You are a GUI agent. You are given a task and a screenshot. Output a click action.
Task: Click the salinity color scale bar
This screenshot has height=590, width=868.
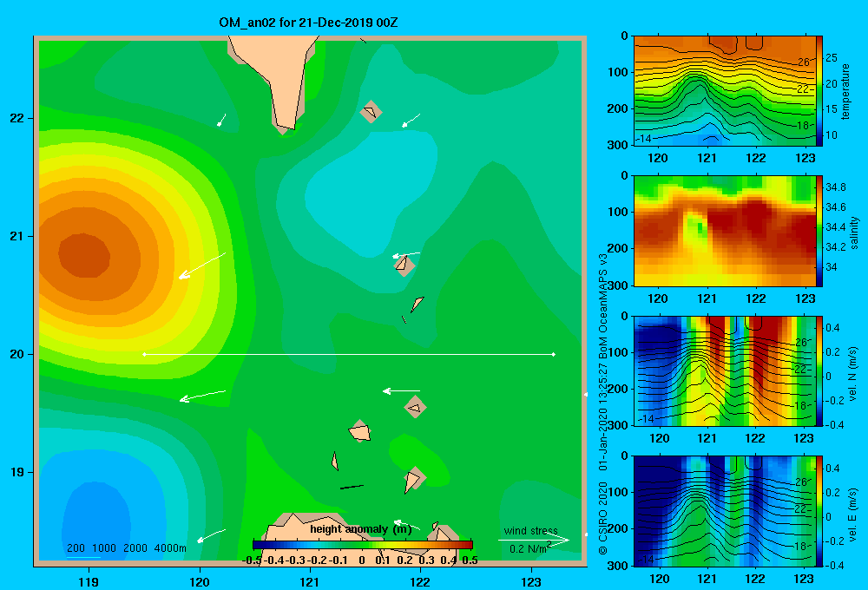click(819, 231)
